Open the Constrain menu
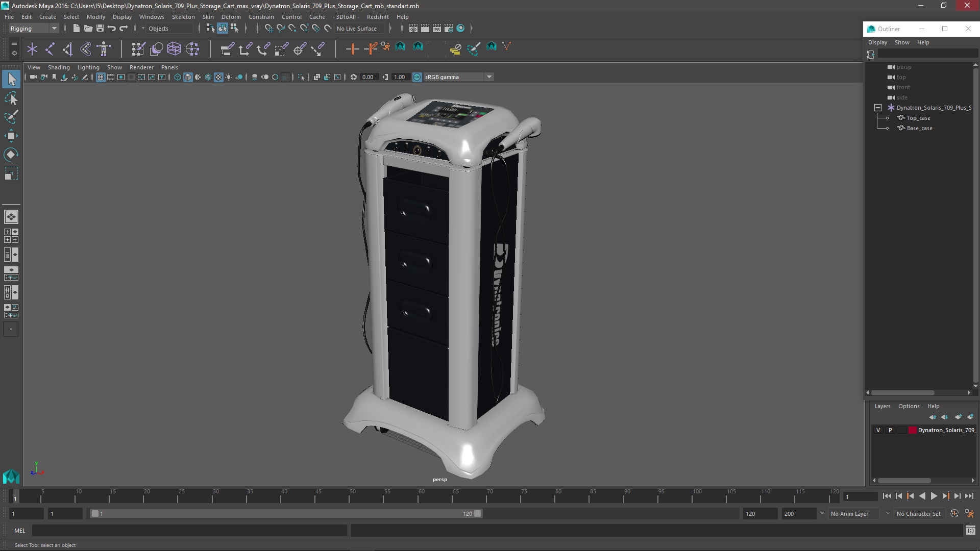This screenshot has height=551, width=980. click(x=261, y=17)
